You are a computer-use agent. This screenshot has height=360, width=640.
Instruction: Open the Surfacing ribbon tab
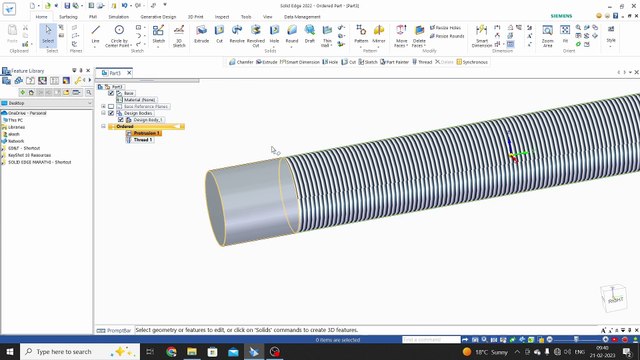click(68, 17)
